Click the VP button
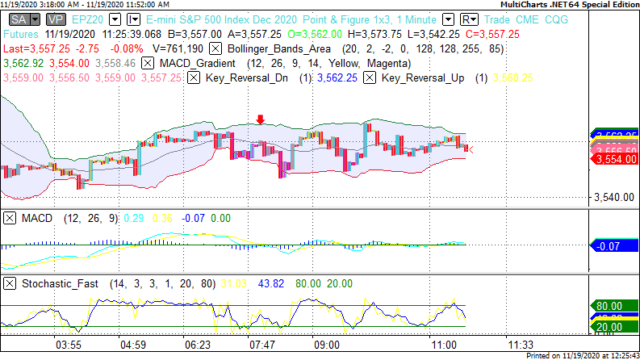Screen dimensions: 640x360 [56, 20]
